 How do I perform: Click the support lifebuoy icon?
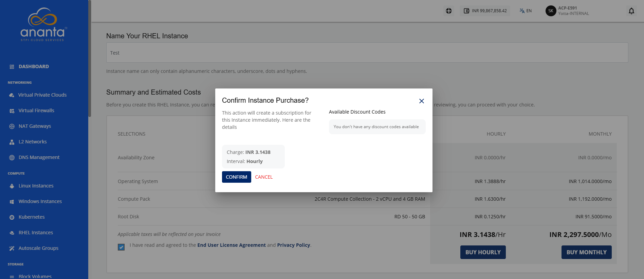pos(449,11)
